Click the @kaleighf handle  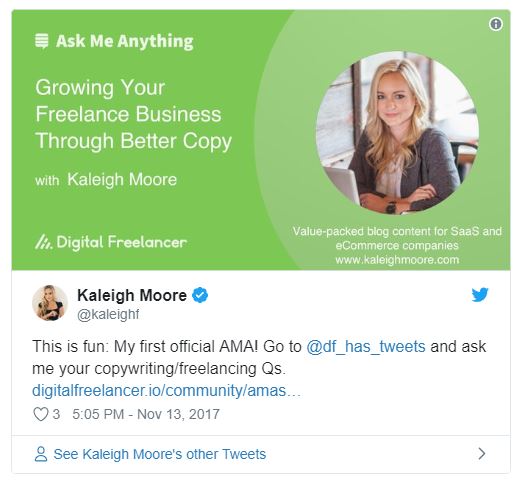click(108, 314)
